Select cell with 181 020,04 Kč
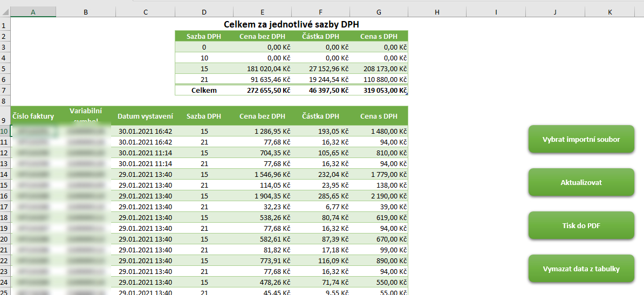The height and width of the screenshot is (295, 644). coord(263,68)
